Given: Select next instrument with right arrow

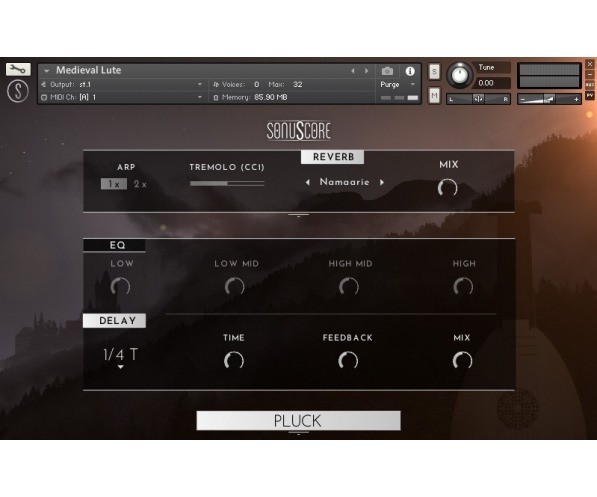Looking at the screenshot, I should click(366, 71).
